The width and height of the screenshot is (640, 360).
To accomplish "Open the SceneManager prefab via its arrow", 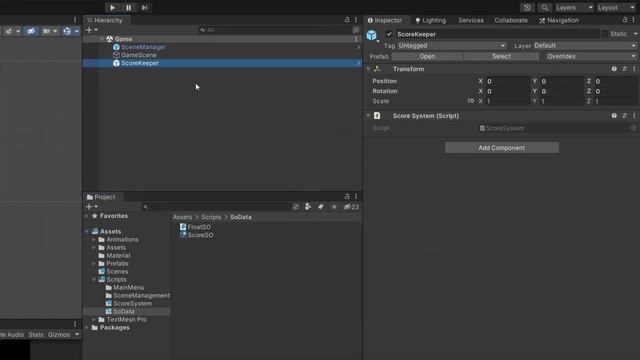I will pyautogui.click(x=358, y=47).
